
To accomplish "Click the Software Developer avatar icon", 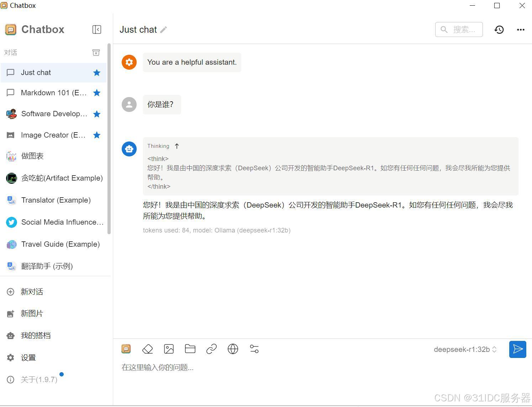I will (x=11, y=114).
